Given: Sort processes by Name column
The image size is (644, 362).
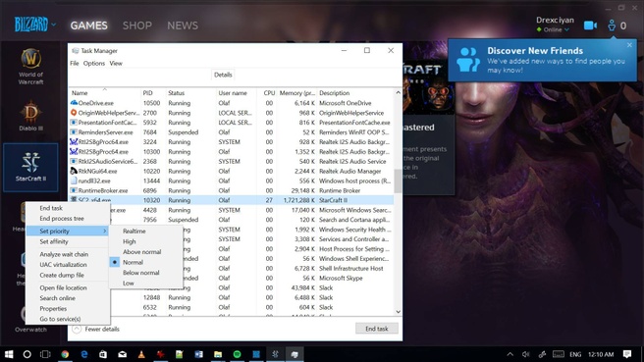Looking at the screenshot, I should point(105,93).
